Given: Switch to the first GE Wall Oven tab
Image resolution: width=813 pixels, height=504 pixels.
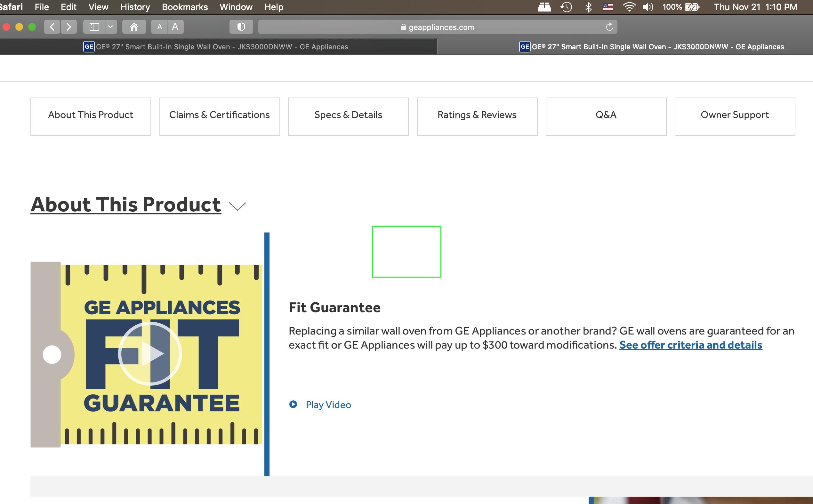Looking at the screenshot, I should click(x=219, y=47).
